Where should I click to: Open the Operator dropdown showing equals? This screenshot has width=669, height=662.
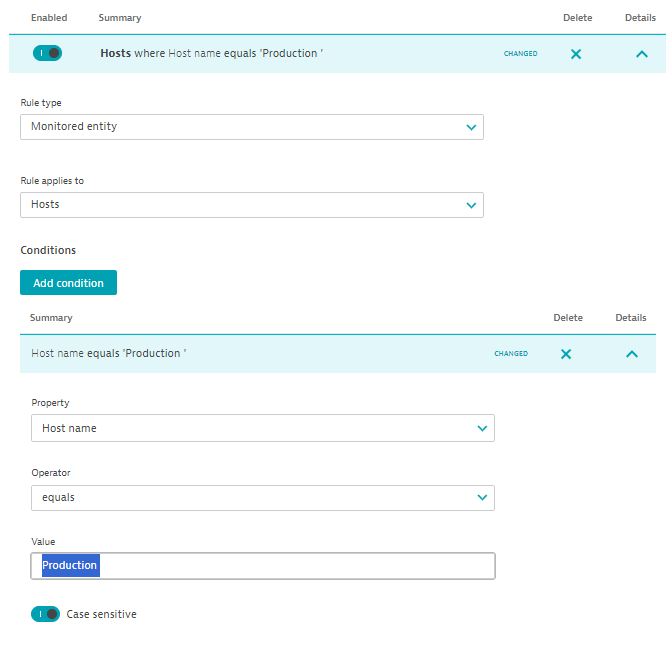[x=263, y=497]
